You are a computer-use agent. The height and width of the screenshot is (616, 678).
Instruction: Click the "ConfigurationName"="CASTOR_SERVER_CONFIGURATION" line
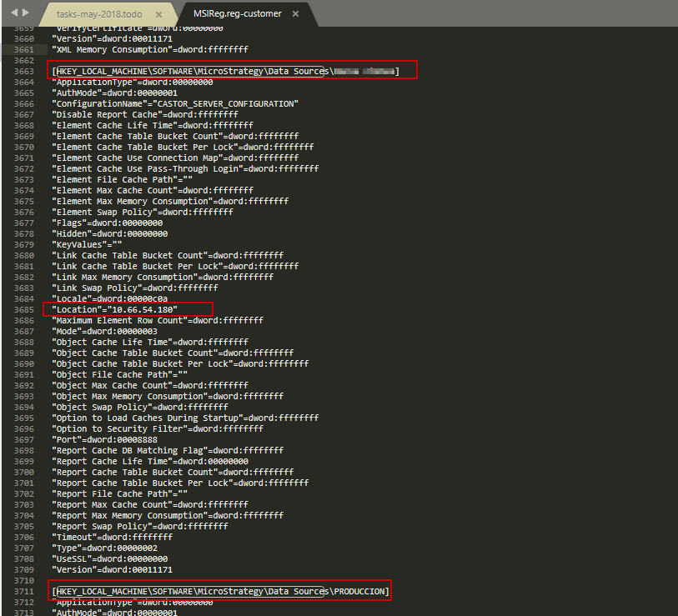pos(175,103)
